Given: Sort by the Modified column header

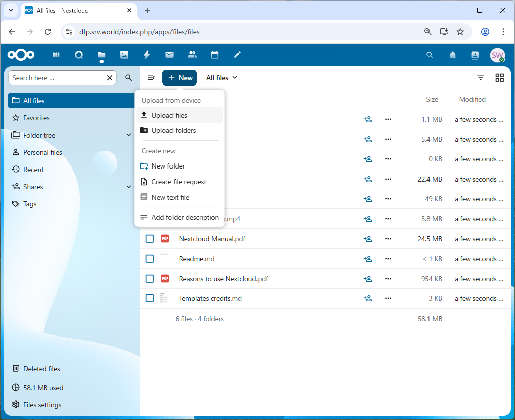Looking at the screenshot, I should coord(472,99).
